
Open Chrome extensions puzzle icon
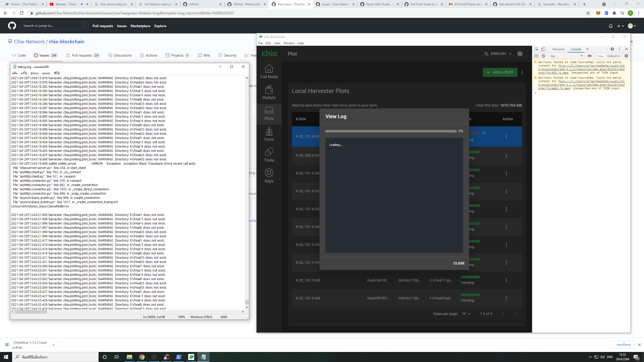[x=614, y=13]
